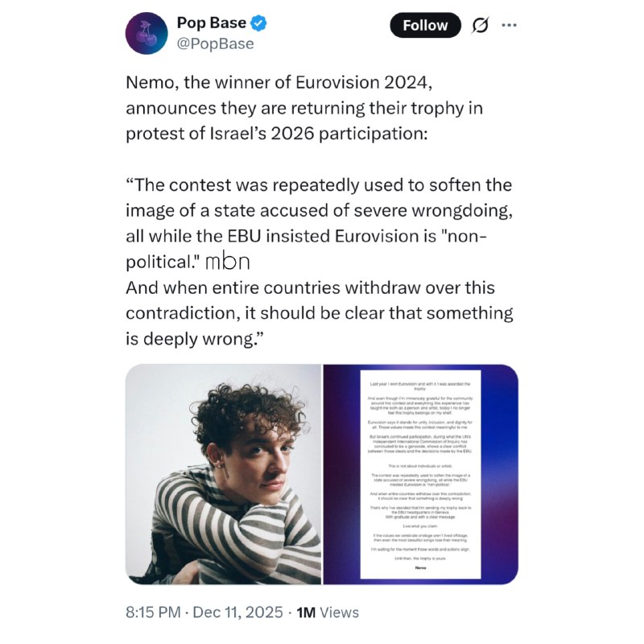Open the Pop Base profile avatar
The height and width of the screenshot is (644, 644).
coord(147,33)
